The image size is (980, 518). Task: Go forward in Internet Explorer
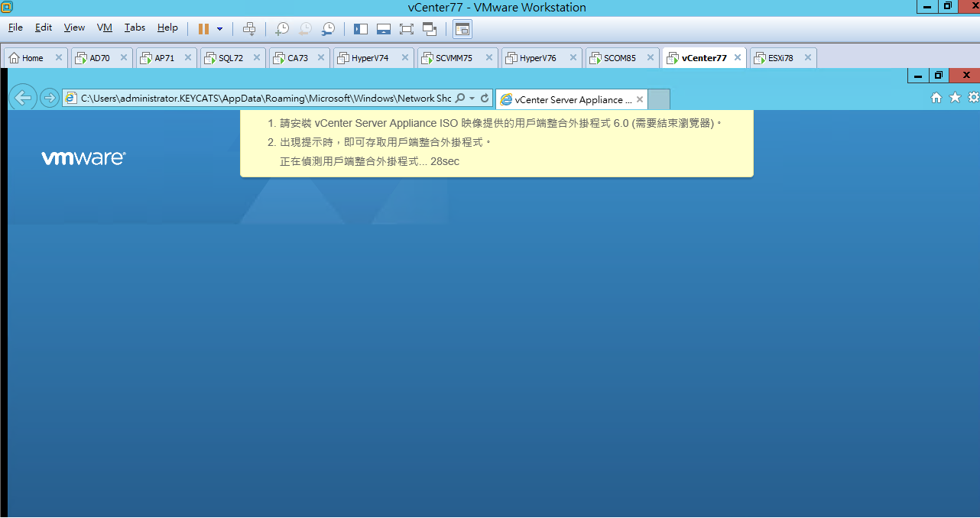pos(50,98)
